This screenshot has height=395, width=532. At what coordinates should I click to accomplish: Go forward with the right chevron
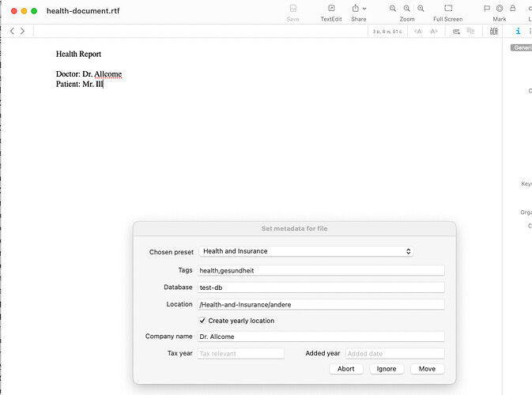pyautogui.click(x=23, y=31)
